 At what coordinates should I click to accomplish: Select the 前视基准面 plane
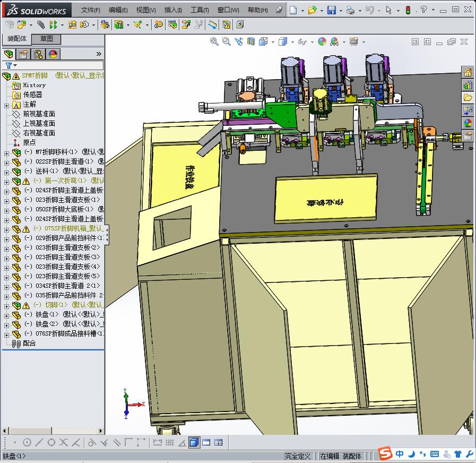click(x=39, y=114)
